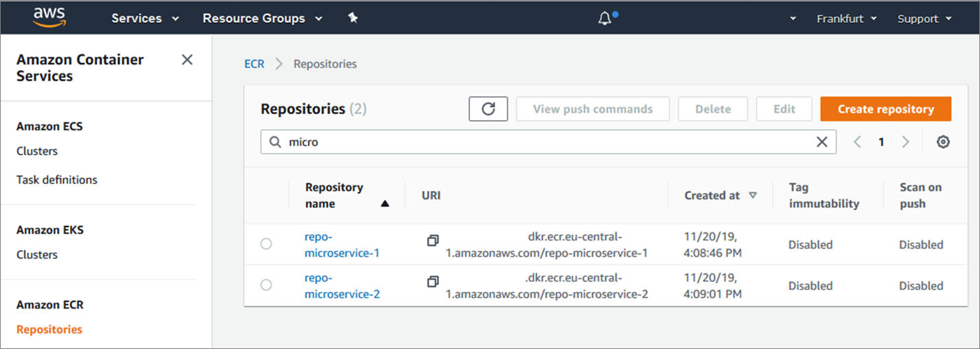
Task: Click the repository search input field
Action: pos(542,142)
